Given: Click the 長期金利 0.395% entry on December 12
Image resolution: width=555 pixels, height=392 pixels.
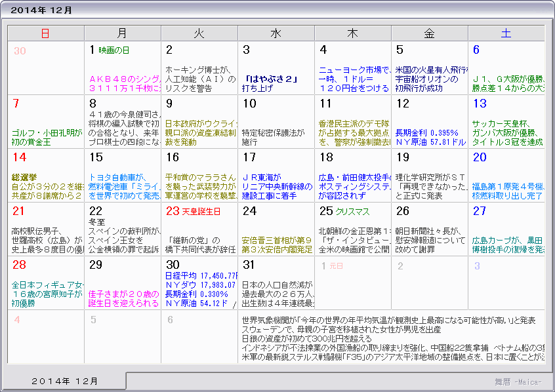Looking at the screenshot, I should tap(427, 132).
